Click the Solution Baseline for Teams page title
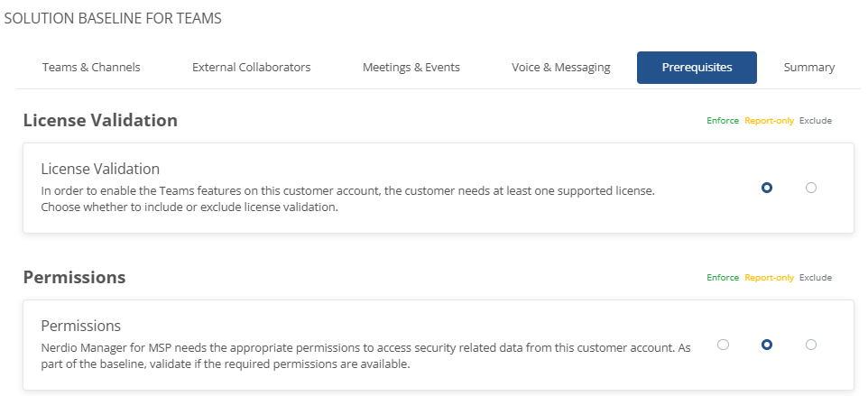 113,18
